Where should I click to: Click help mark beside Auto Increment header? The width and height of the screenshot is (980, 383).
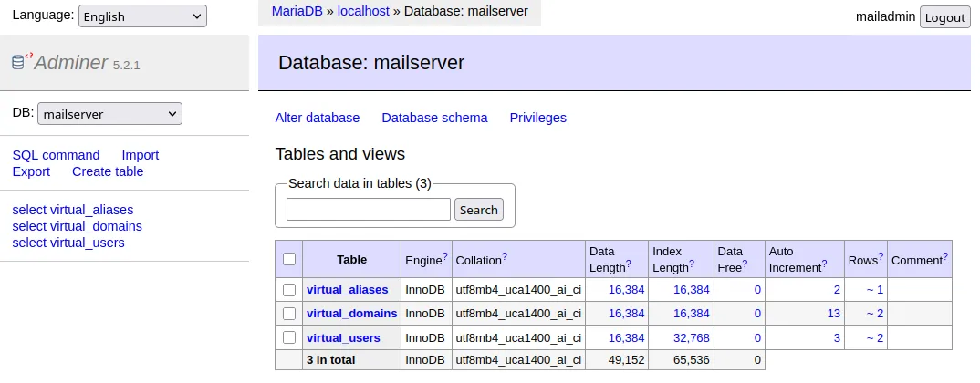tap(824, 264)
